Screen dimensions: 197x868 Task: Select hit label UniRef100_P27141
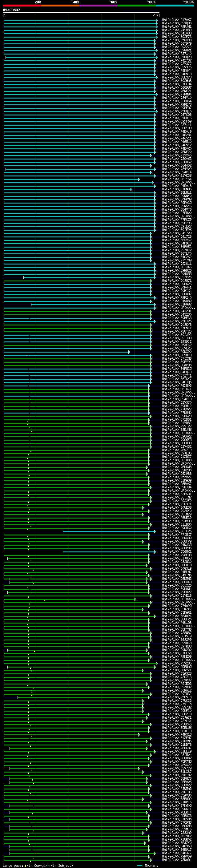[x=176, y=125]
